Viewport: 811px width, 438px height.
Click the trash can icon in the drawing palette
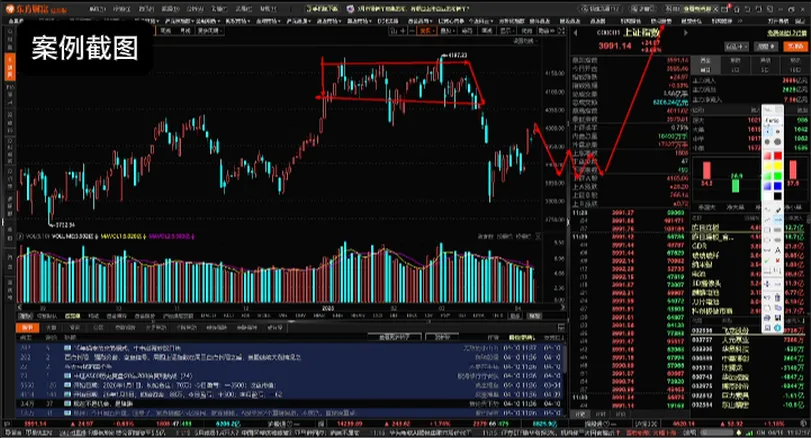[x=778, y=297]
